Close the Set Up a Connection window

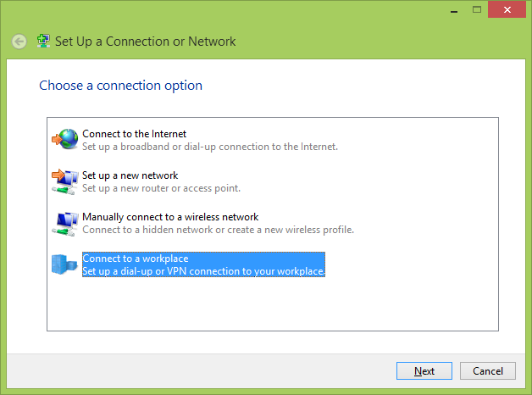pyautogui.click(x=507, y=9)
